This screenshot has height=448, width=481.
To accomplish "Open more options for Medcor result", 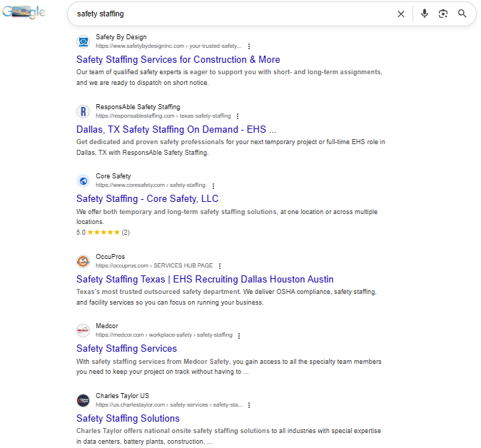I will pyautogui.click(x=239, y=335).
